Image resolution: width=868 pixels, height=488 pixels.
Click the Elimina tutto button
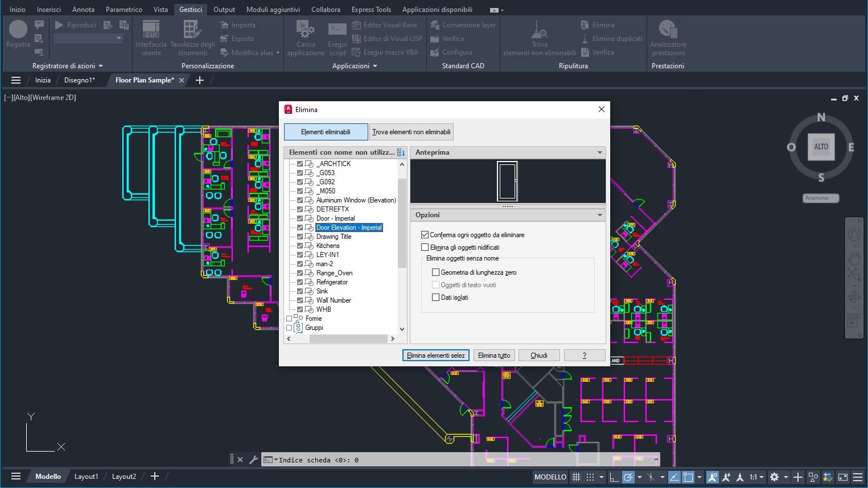(493, 355)
